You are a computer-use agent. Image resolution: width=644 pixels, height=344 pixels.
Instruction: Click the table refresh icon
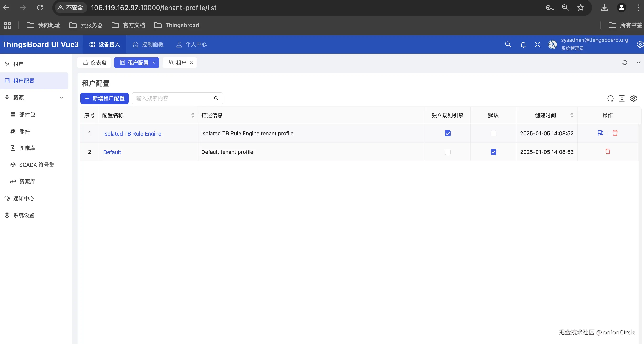610,99
